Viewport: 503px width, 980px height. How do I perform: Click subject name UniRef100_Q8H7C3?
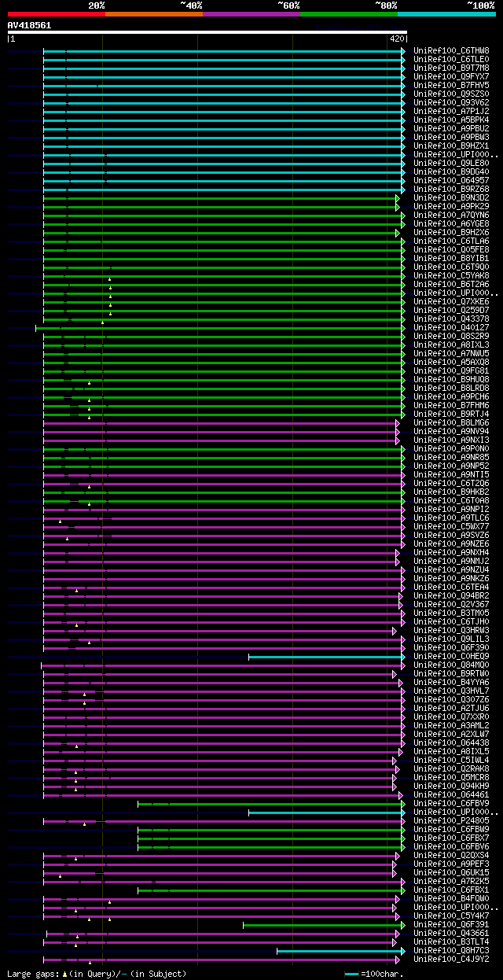click(451, 951)
